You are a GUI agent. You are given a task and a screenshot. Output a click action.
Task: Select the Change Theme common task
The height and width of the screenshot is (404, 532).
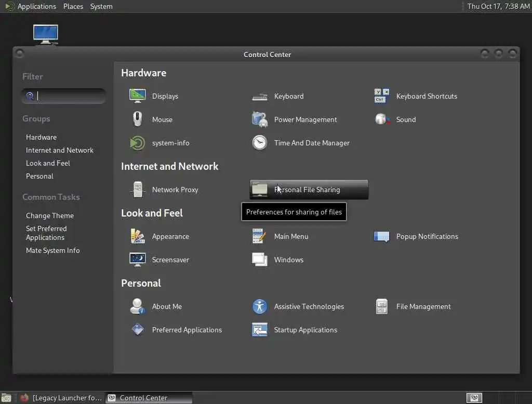coord(49,216)
